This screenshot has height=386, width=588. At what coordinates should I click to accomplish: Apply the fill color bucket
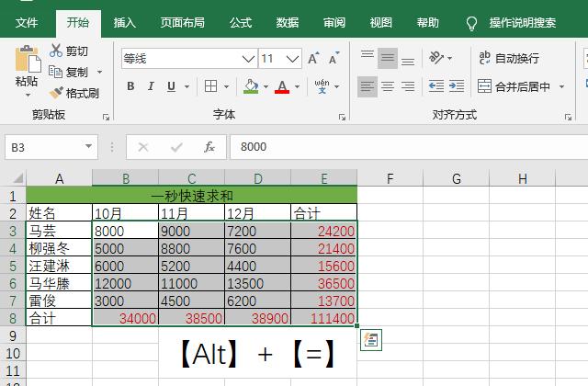click(x=251, y=86)
